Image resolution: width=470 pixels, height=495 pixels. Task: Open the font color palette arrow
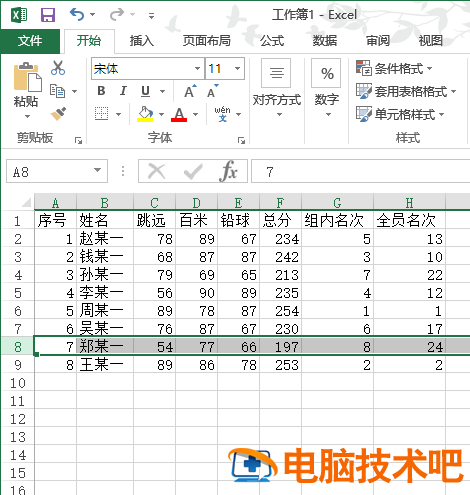196,114
